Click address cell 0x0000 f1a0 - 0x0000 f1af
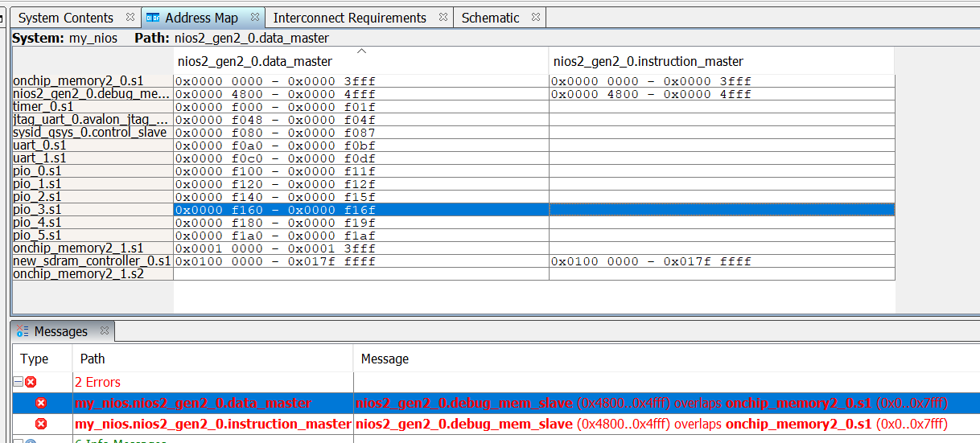The width and height of the screenshot is (980, 443). coord(361,236)
